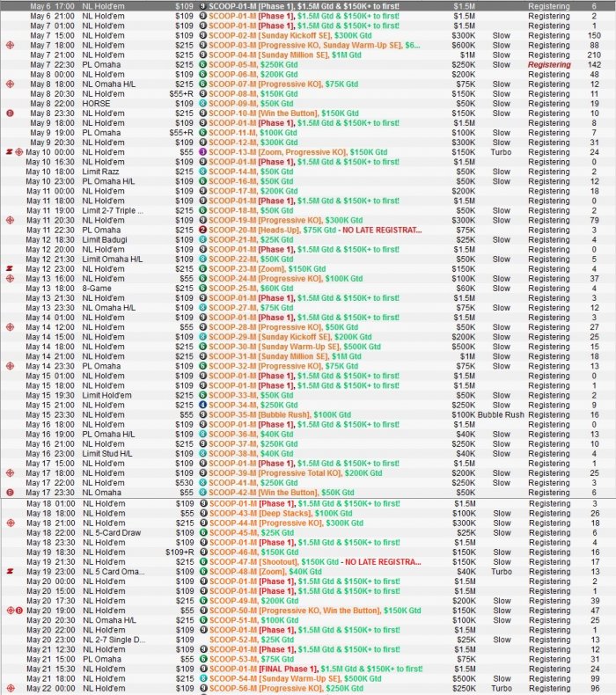The width and height of the screenshot is (616, 695).
Task: Click the Turbo speed cell for SCOOP-13-M
Action: (x=501, y=152)
